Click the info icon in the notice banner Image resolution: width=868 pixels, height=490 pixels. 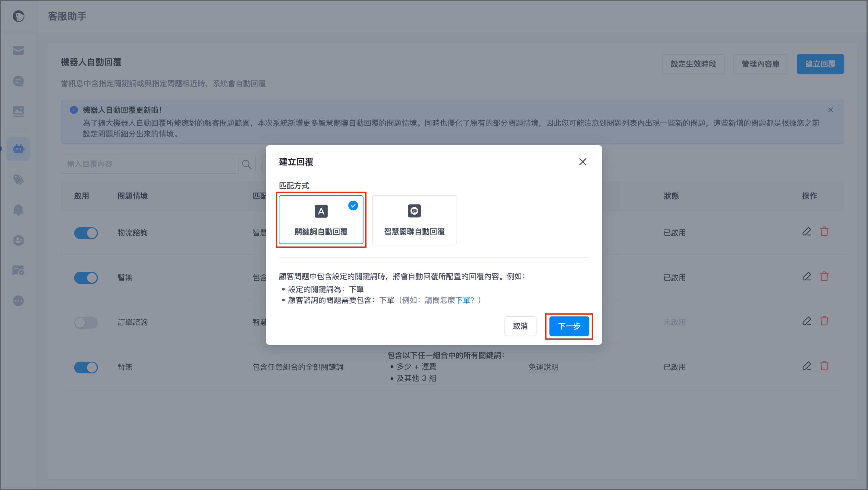(x=74, y=110)
